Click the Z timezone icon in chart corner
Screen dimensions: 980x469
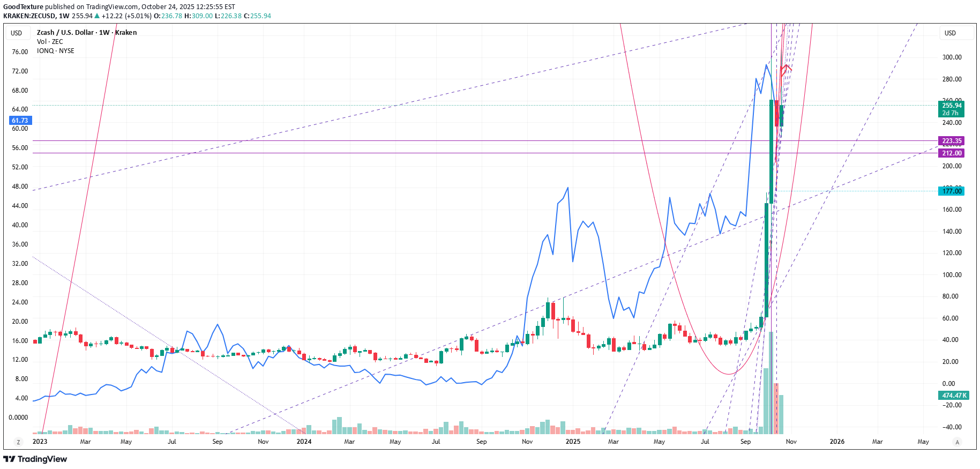pos(18,442)
